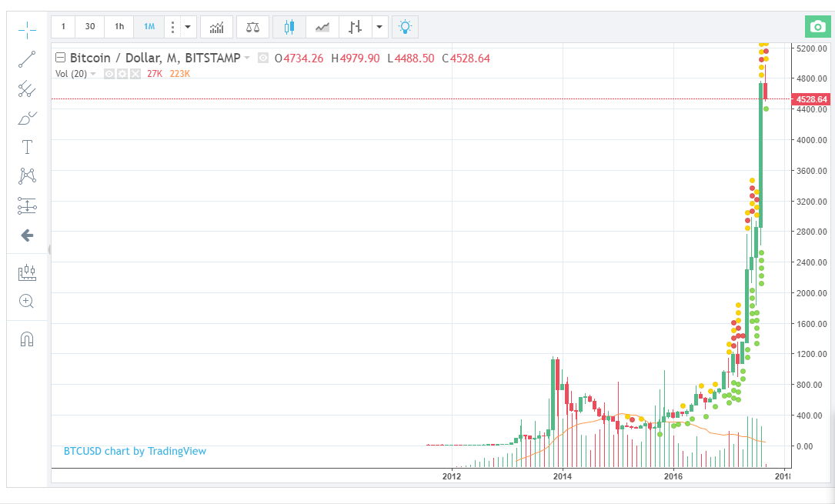The width and height of the screenshot is (835, 504).
Task: Open the Vol (20) indicator dropdown
Action: click(x=93, y=73)
